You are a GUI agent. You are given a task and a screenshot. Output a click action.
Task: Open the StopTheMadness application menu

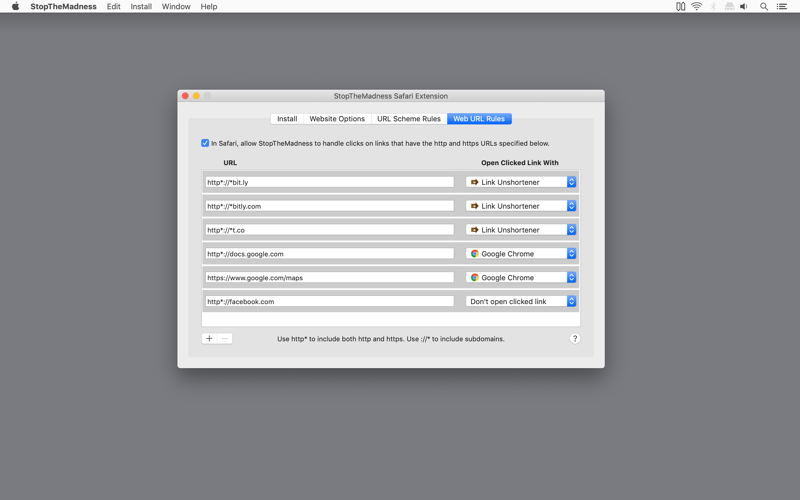coord(63,6)
